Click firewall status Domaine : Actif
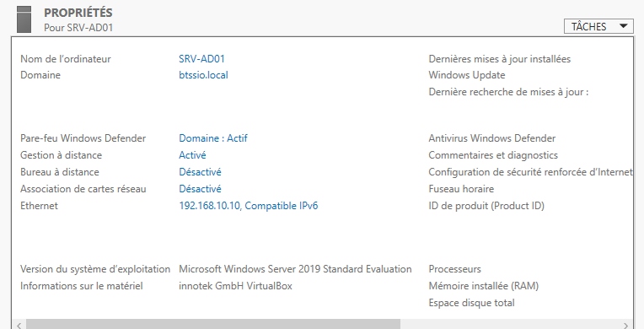 (212, 138)
